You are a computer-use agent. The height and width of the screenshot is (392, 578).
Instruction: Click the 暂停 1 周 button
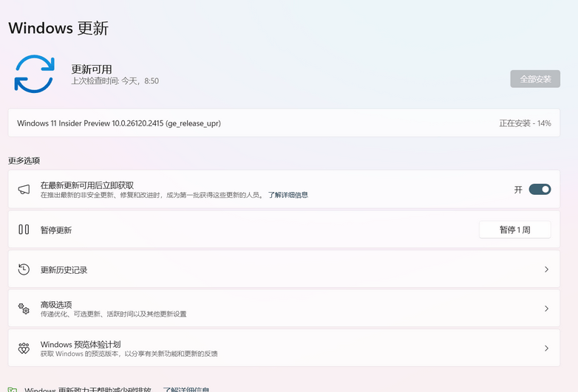click(514, 230)
